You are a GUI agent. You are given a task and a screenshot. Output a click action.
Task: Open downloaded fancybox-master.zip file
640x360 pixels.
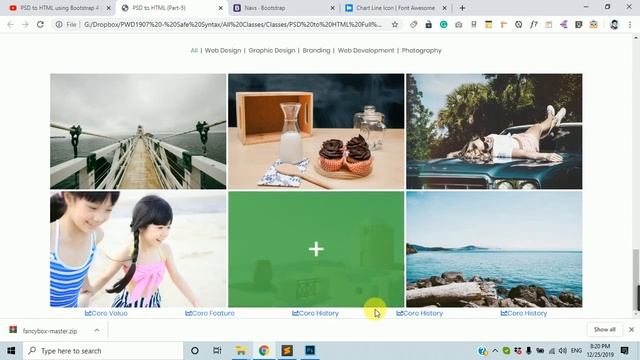click(x=49, y=331)
